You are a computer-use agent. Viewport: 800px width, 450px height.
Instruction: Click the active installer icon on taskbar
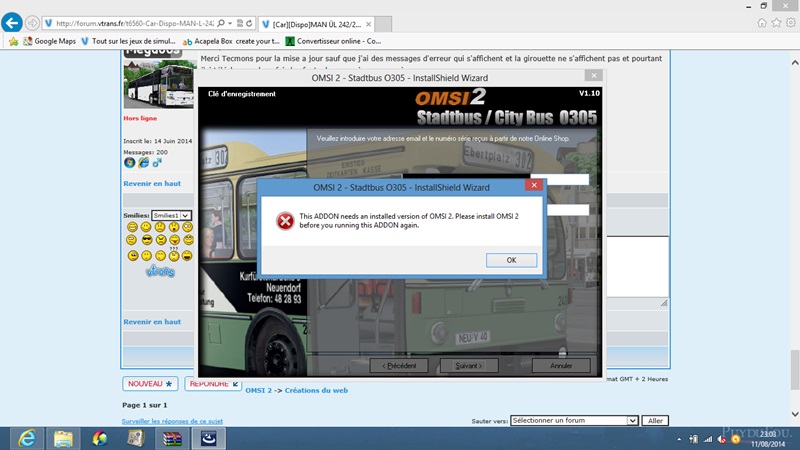[x=208, y=438]
